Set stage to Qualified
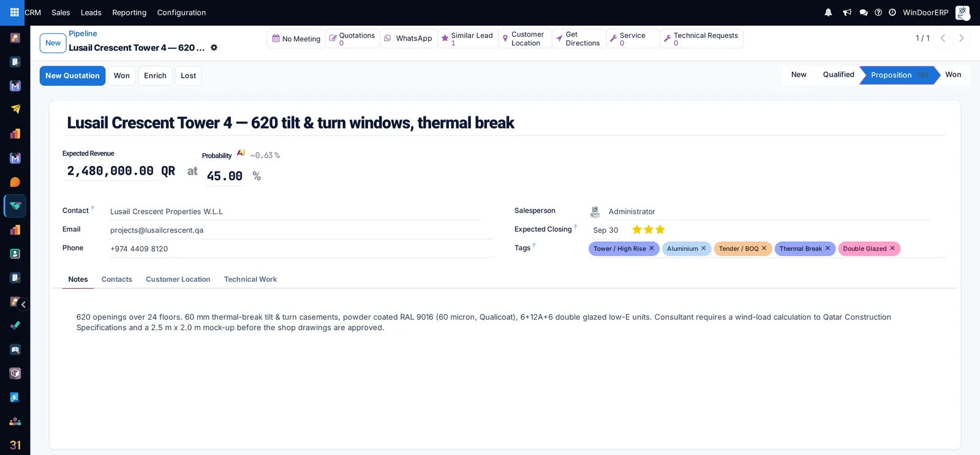 click(839, 75)
